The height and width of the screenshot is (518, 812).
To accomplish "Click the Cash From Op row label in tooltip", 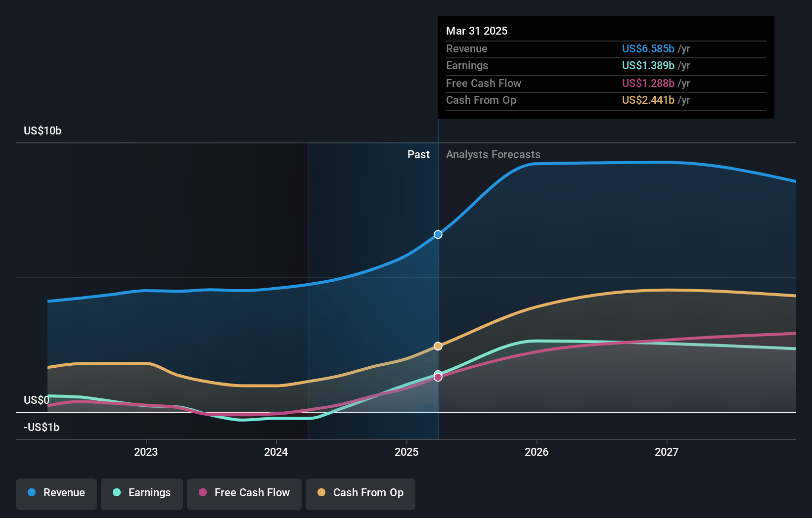I will [x=481, y=100].
